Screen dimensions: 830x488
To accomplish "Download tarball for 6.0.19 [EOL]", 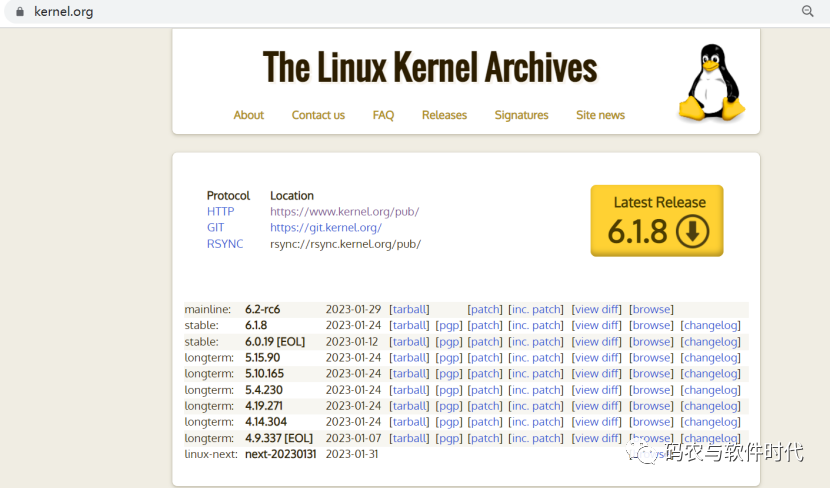I will click(409, 341).
